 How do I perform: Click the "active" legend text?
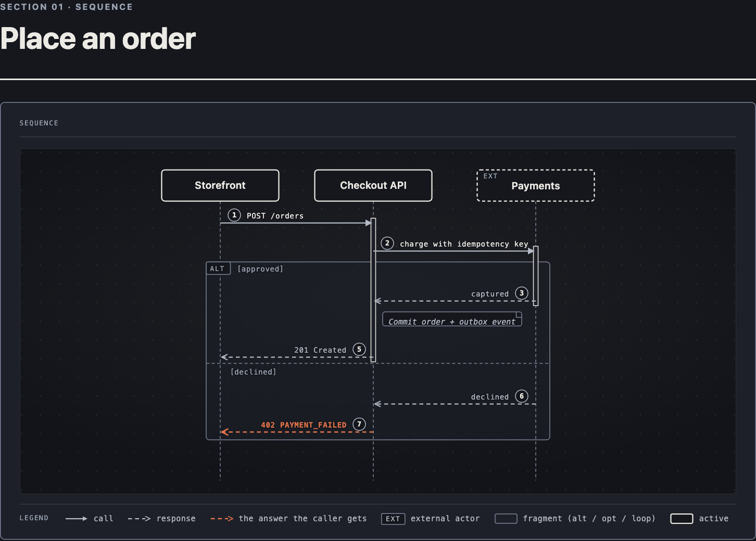click(714, 519)
